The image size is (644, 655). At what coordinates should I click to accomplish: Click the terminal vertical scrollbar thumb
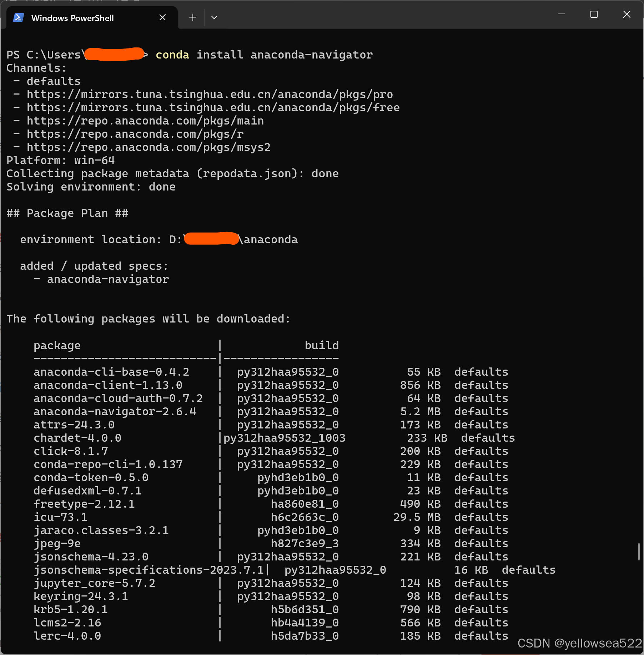point(639,552)
